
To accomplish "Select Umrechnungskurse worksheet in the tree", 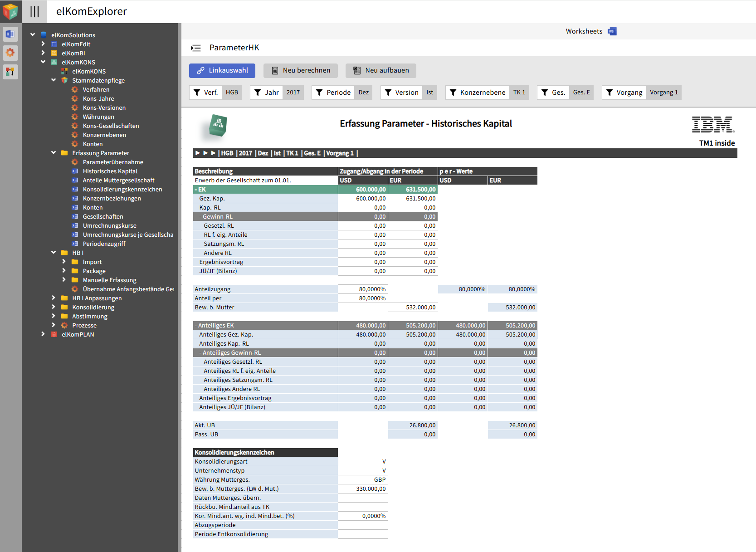I will pyautogui.click(x=109, y=225).
